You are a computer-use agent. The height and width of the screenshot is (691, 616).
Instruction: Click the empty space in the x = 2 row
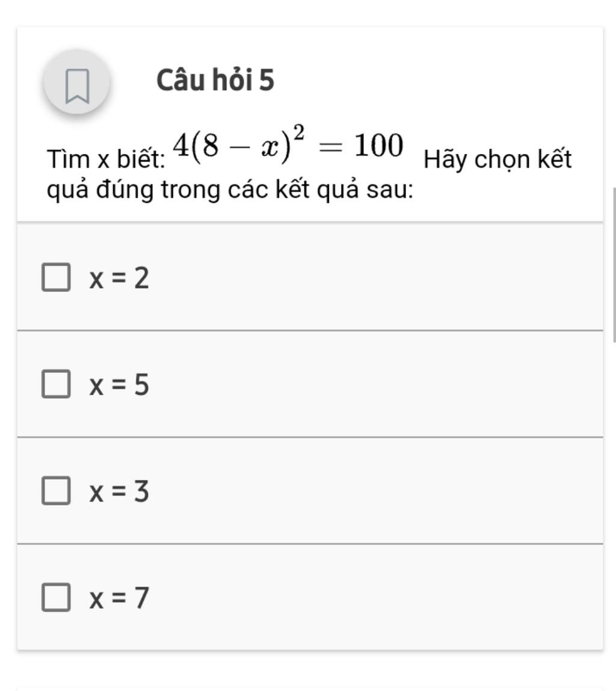click(375, 277)
